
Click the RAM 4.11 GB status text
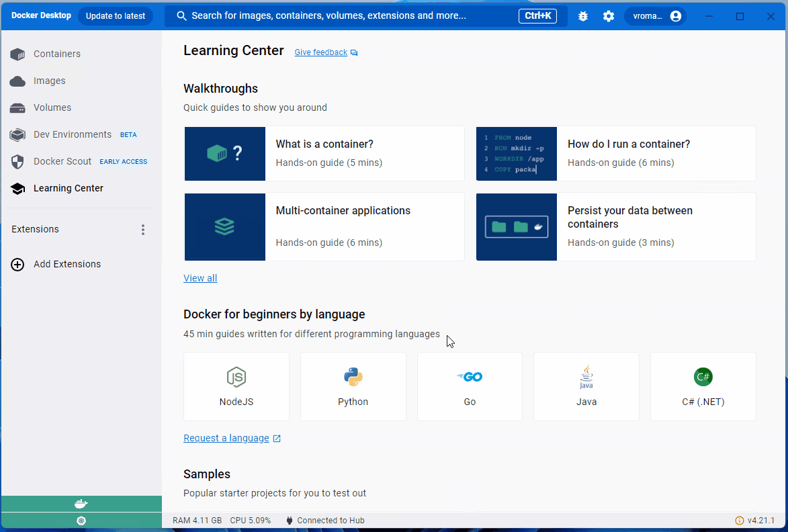pos(197,521)
